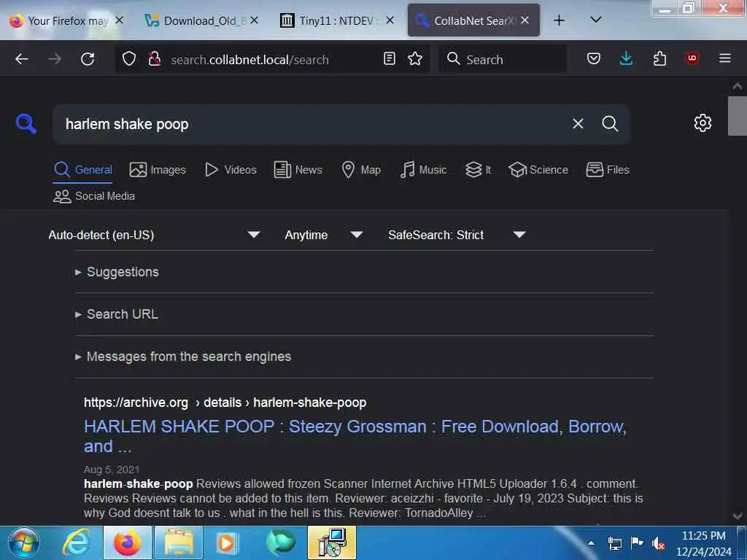
Task: Click the SearXNG magnifier logo
Action: tap(26, 124)
